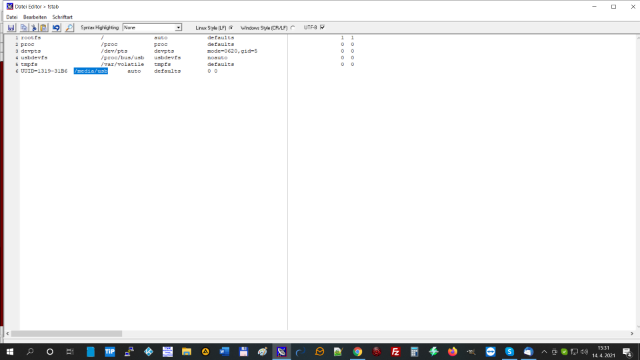The width and height of the screenshot is (640, 360).
Task: Click the Cut toolbar icon
Action: (x=34, y=28)
